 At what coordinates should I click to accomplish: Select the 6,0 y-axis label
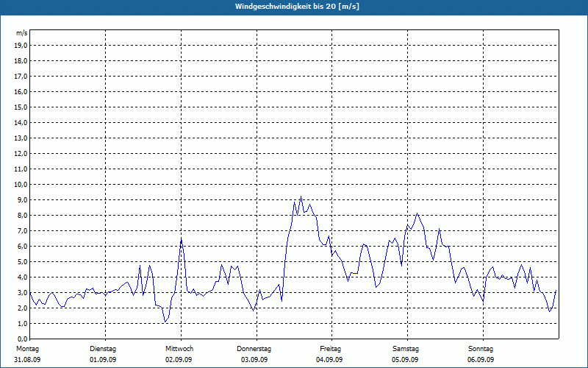21,247
